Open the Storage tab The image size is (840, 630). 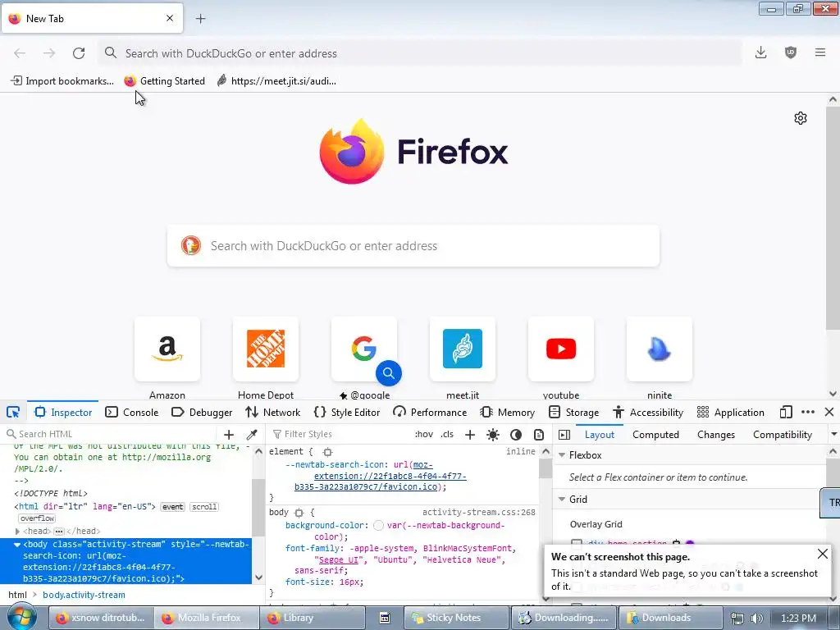click(573, 412)
